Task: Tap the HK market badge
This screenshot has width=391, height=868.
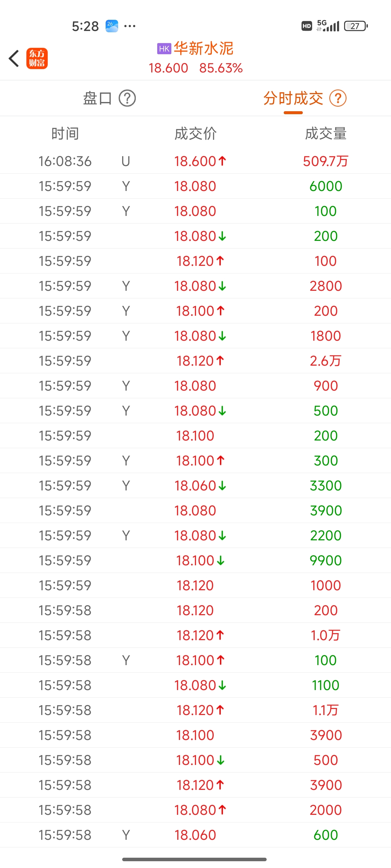Action: (164, 49)
